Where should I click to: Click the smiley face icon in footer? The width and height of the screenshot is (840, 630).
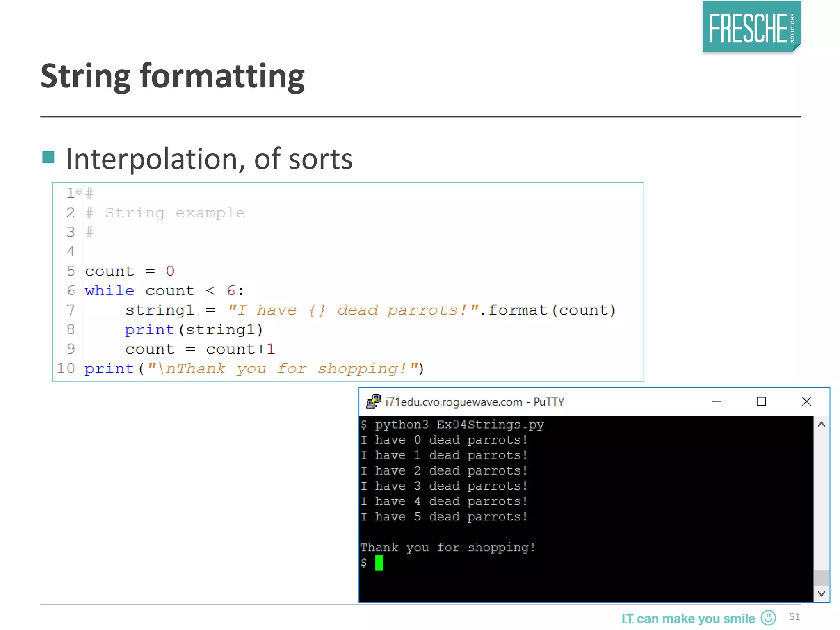click(768, 618)
